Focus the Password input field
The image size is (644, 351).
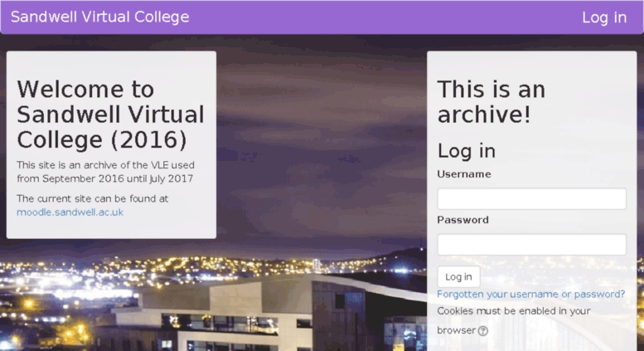click(x=531, y=245)
